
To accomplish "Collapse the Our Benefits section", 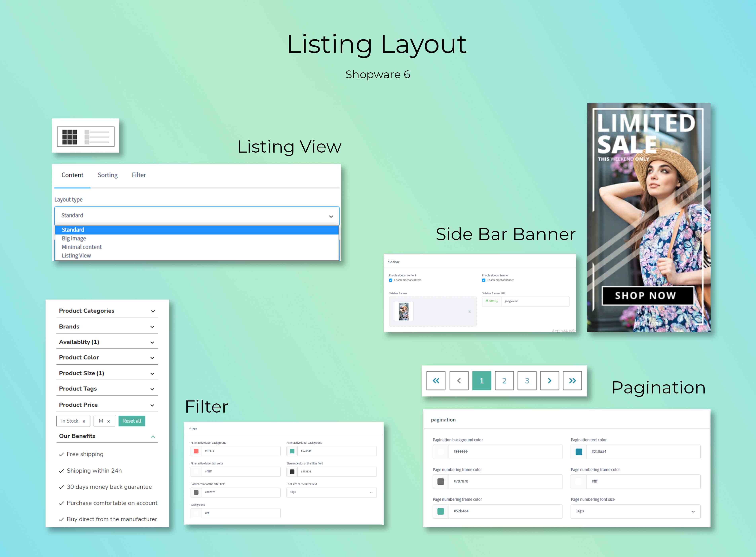I will pyautogui.click(x=107, y=436).
